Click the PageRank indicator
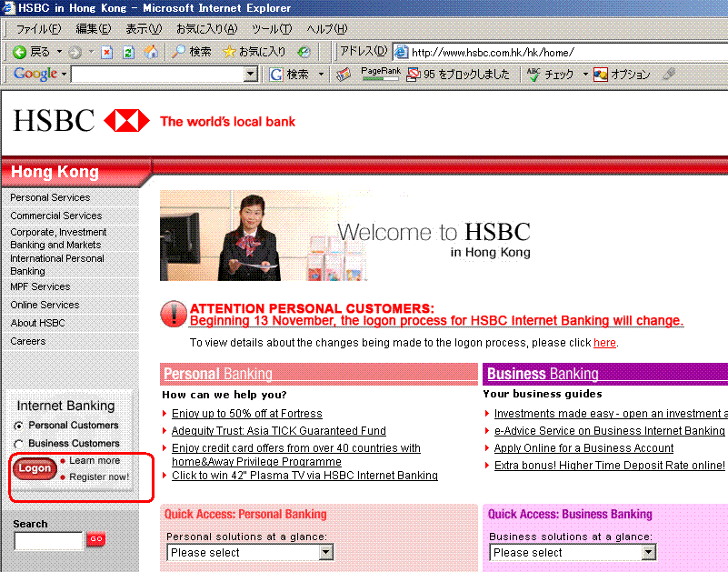Viewport: 728px width, 572px height. click(x=380, y=74)
